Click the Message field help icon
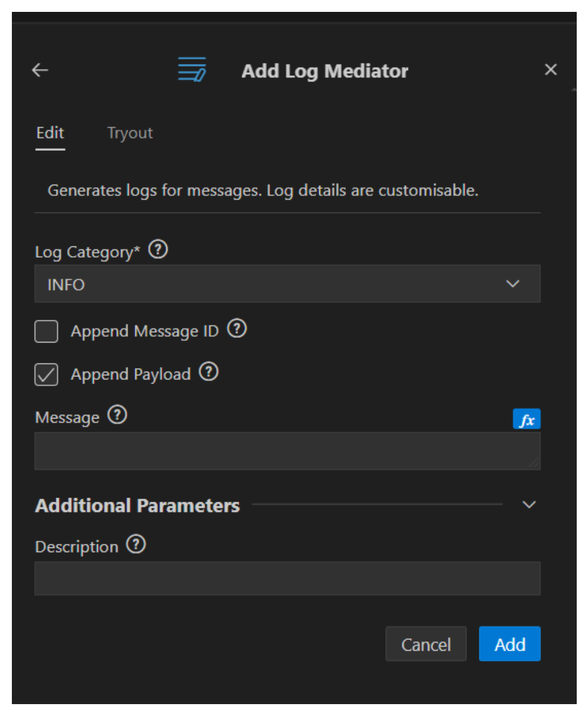Image resolution: width=588 pixels, height=716 pixels. (x=117, y=414)
